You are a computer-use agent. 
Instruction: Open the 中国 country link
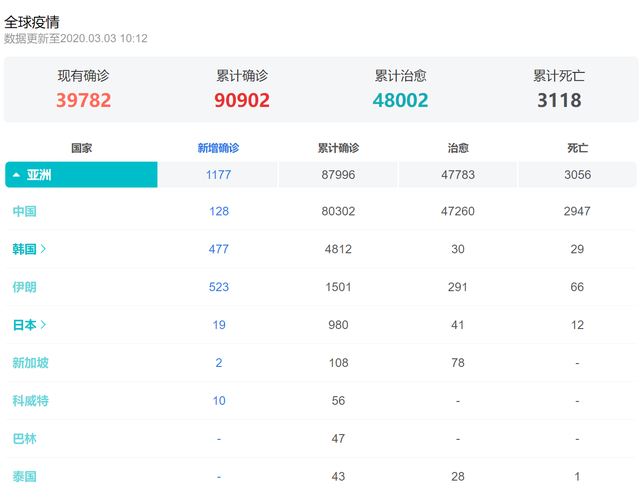(x=24, y=211)
